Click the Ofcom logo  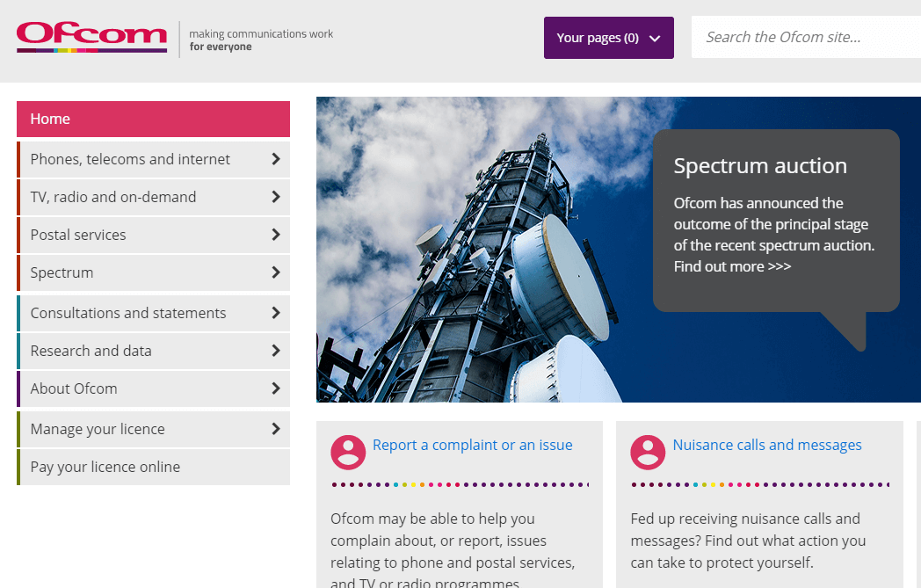[x=91, y=37]
